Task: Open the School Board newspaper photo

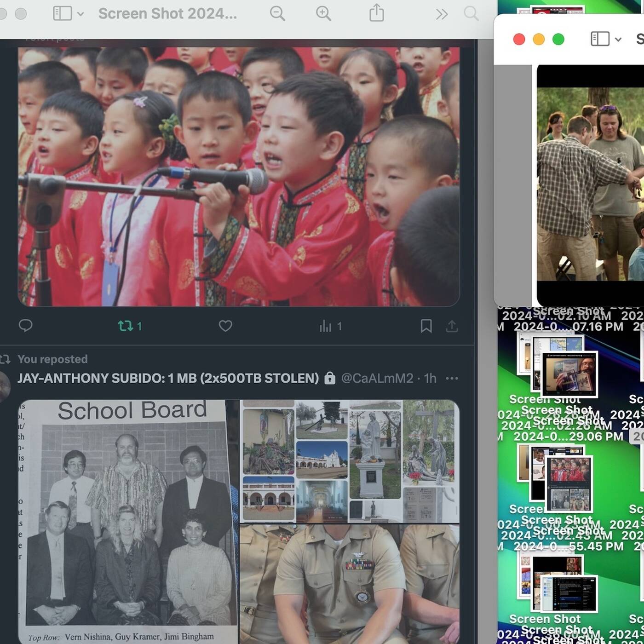Action: pyautogui.click(x=128, y=522)
